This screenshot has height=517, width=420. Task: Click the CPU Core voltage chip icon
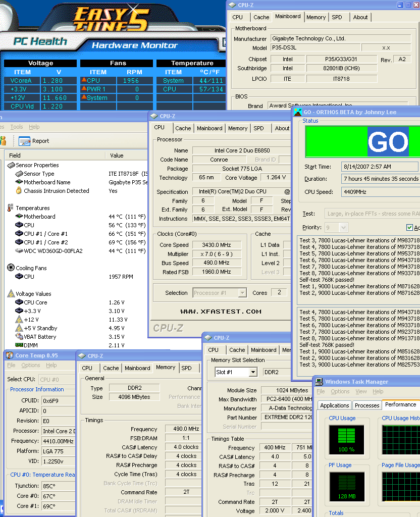pos(19,302)
